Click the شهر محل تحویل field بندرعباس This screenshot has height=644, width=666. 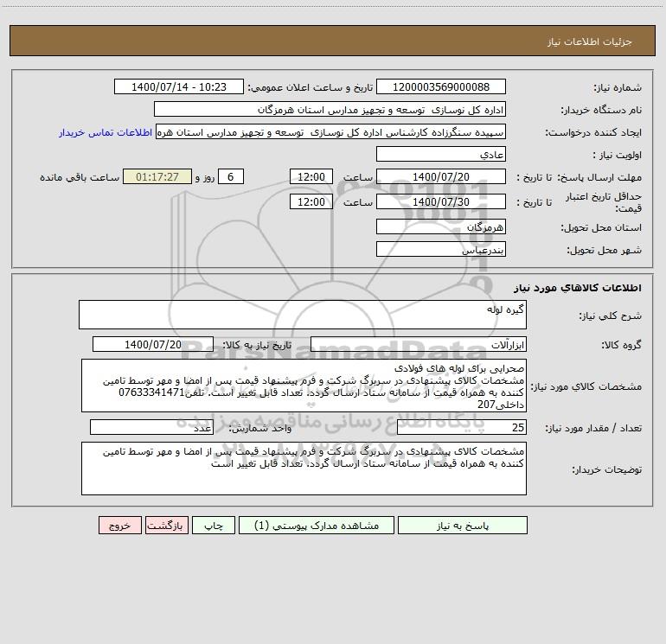[441, 250]
